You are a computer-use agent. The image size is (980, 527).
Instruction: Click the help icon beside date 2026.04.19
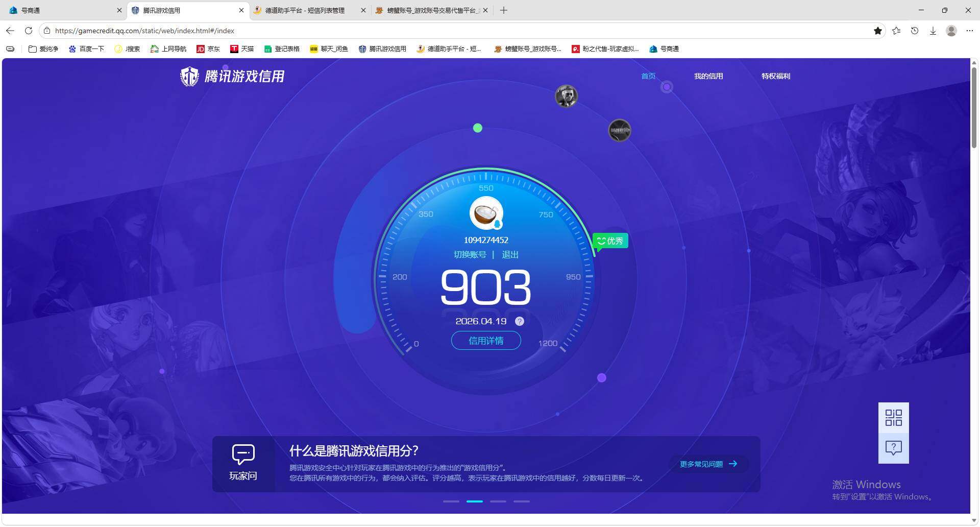520,321
